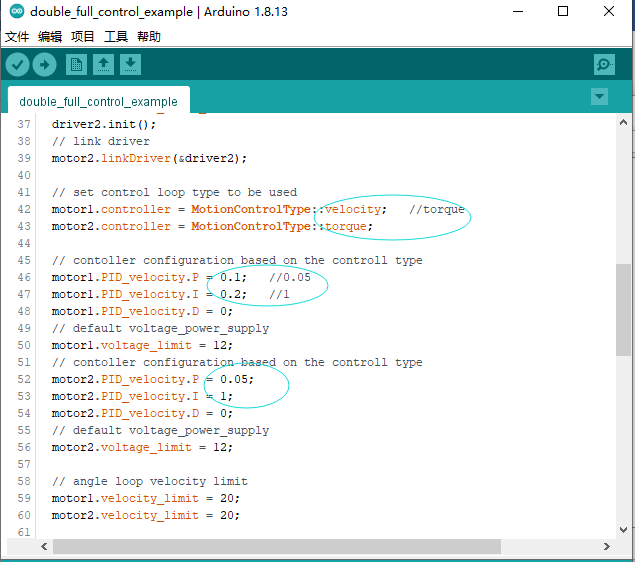Click the vertical scrollbar thumb

[x=623, y=310]
